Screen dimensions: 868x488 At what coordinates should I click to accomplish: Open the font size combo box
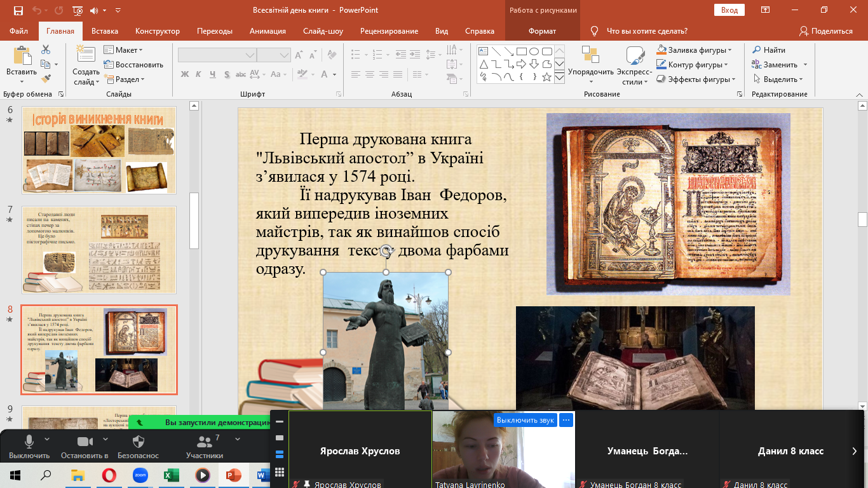click(x=274, y=55)
